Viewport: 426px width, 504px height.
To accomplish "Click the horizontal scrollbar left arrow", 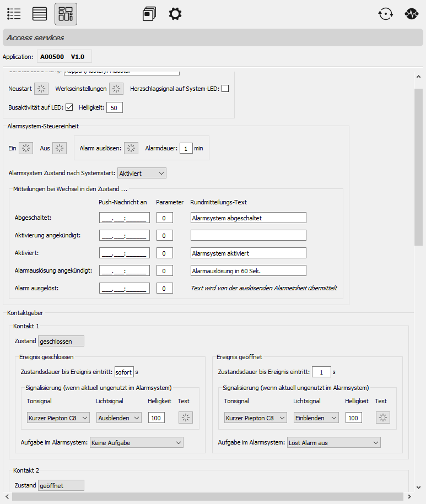I will click(7, 497).
